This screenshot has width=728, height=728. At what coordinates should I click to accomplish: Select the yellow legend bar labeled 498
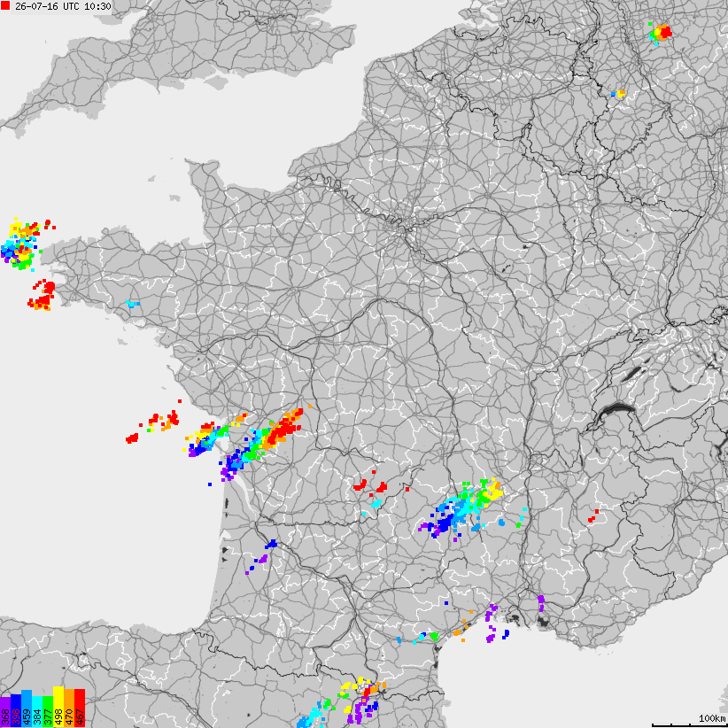click(58, 707)
